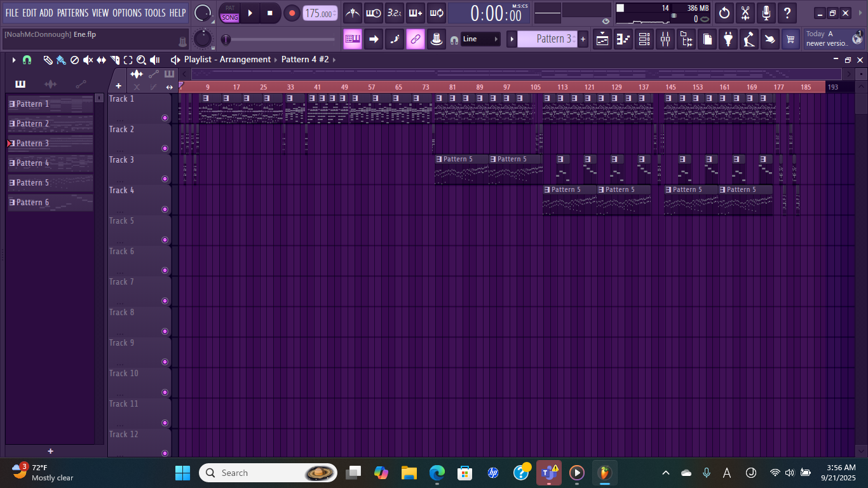Toggle PAT/SONG playback mode
Screen dimensions: 868x488
[230, 13]
